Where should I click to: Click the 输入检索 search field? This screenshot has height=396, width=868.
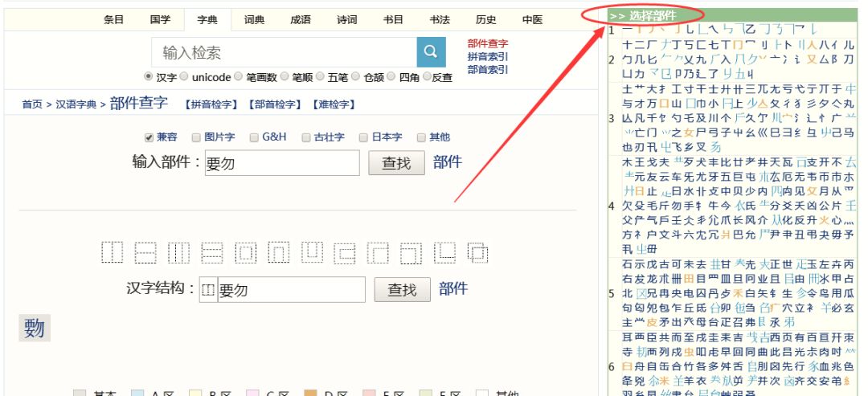point(284,53)
